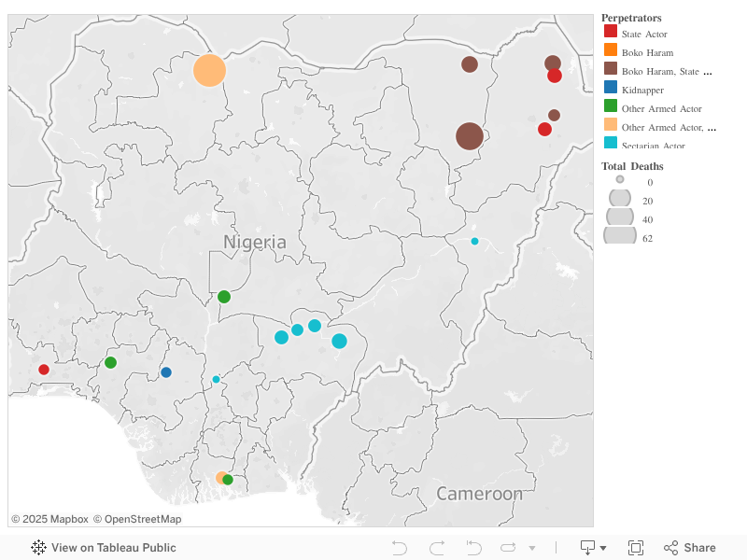747x560 pixels.
Task: Click the replay animation icon
Action: (x=508, y=548)
